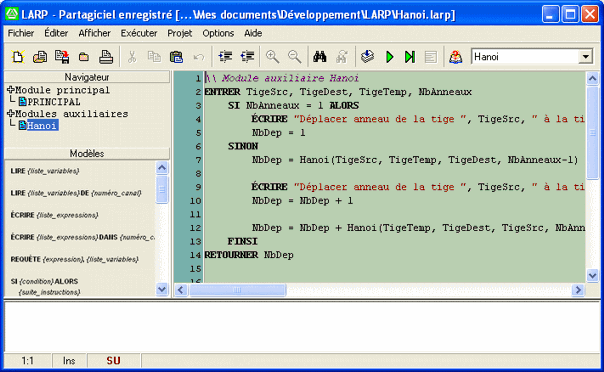
Task: Click the Navigateur panel header
Action: click(x=87, y=77)
